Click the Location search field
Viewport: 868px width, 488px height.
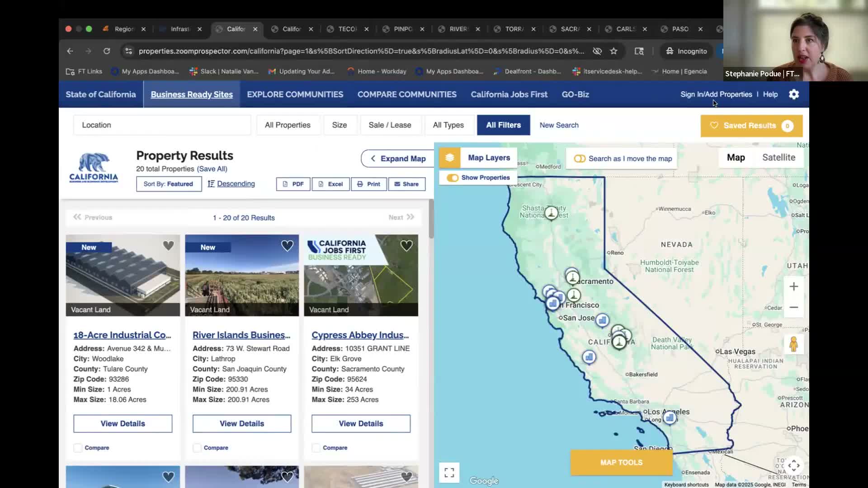161,125
